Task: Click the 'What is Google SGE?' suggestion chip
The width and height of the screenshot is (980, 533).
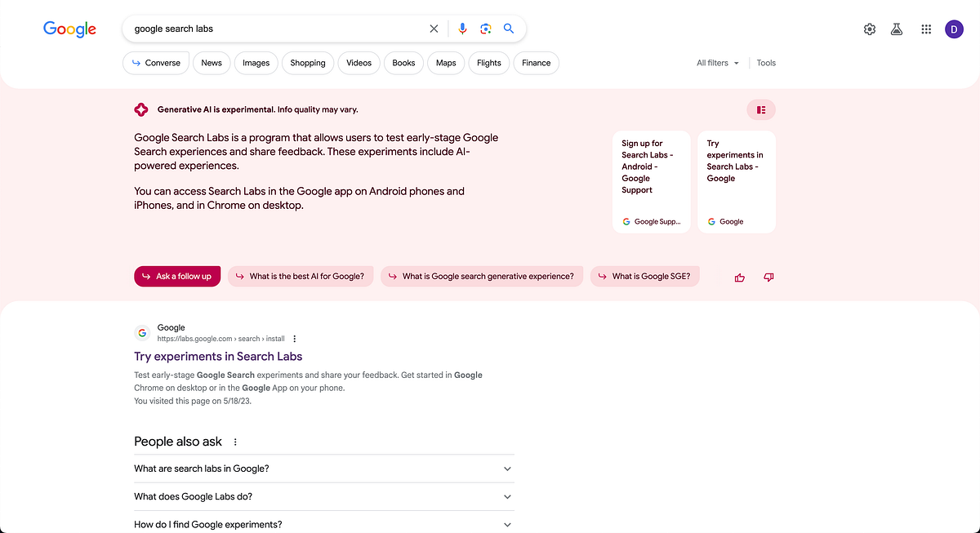Action: 645,276
